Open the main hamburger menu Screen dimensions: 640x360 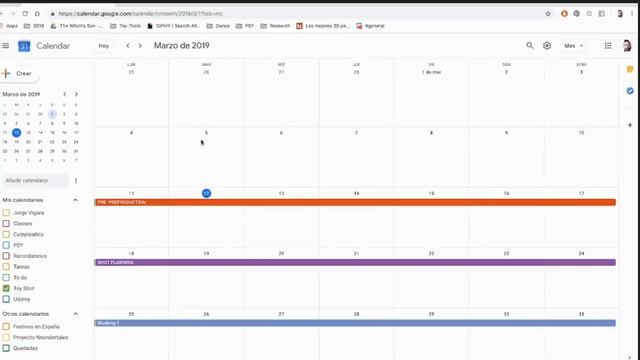tap(5, 46)
